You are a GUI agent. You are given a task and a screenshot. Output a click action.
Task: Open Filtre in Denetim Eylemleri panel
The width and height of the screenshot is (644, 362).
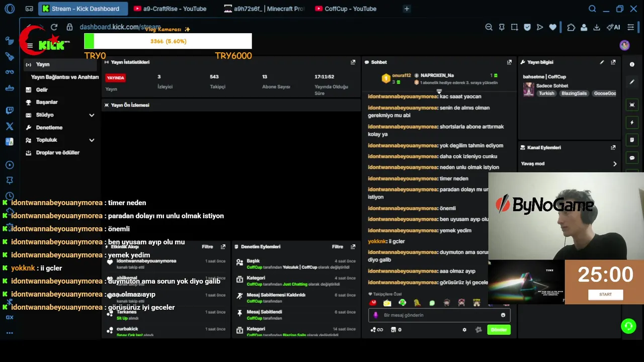tap(338, 247)
